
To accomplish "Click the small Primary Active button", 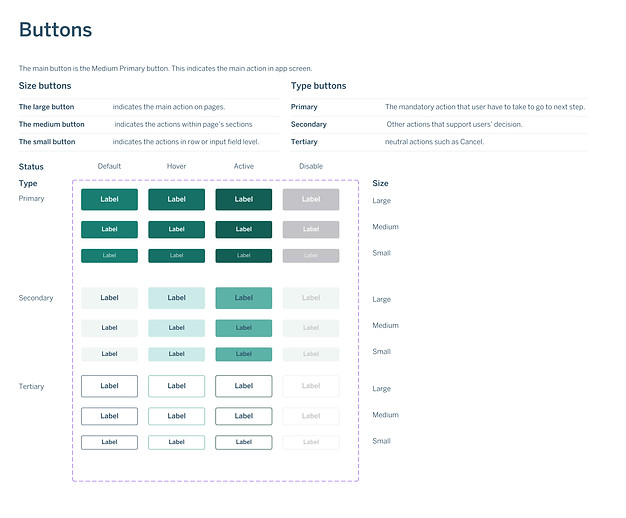I will (244, 256).
